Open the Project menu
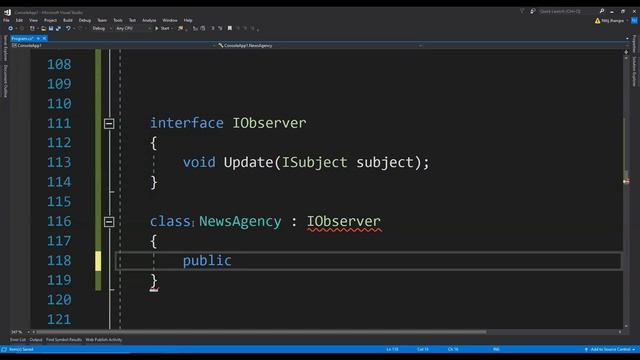This screenshot has height=360, width=640. tap(50, 20)
